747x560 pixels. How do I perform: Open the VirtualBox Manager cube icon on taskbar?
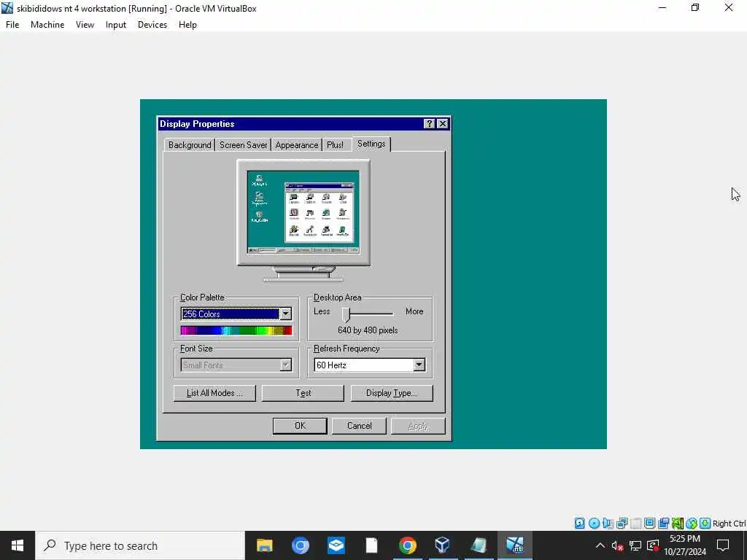click(443, 545)
